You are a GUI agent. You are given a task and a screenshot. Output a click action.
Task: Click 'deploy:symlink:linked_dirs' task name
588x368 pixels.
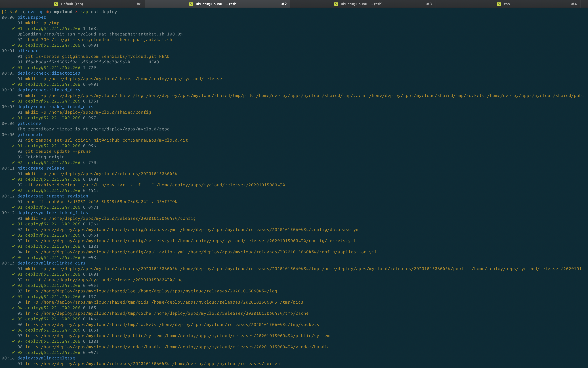coord(51,263)
